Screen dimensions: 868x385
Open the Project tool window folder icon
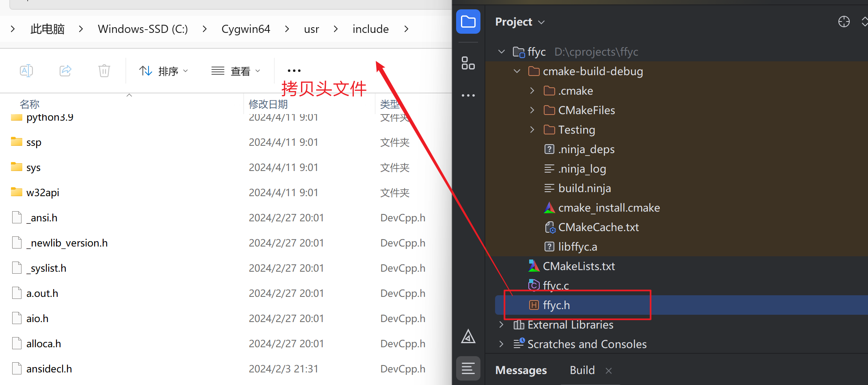(468, 22)
